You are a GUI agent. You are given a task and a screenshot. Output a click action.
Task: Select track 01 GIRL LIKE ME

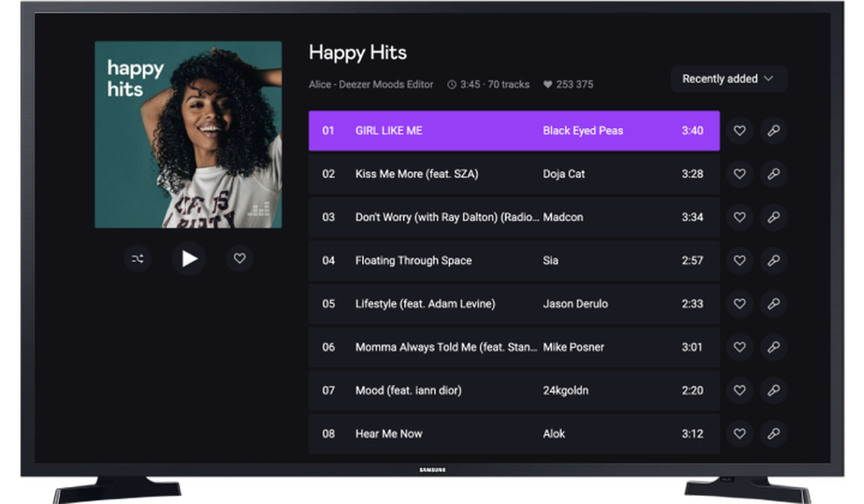[514, 131]
